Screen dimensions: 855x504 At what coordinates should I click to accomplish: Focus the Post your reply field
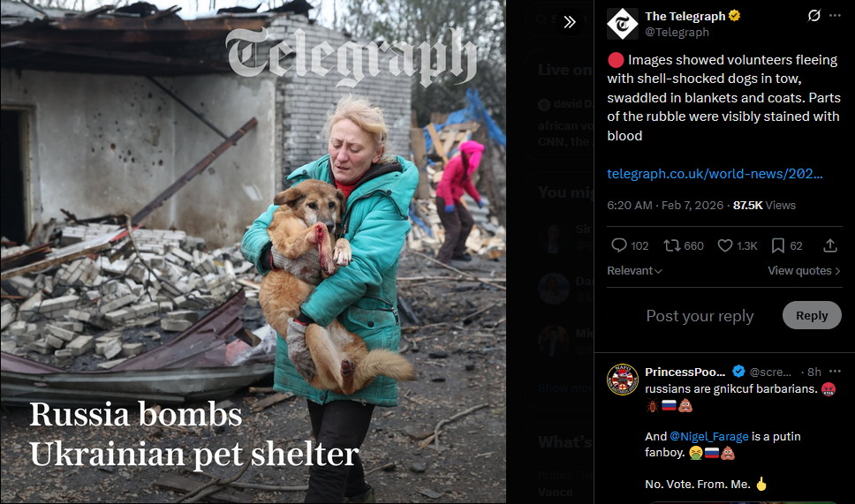[x=700, y=316]
